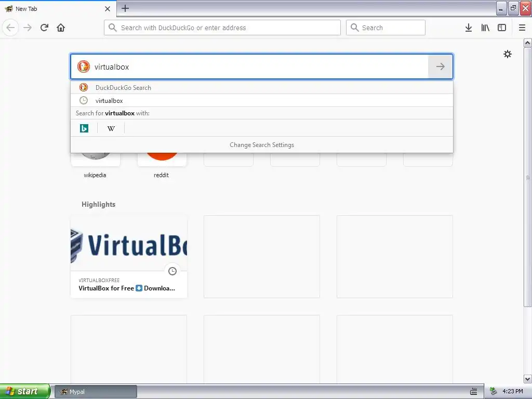Image resolution: width=532 pixels, height=399 pixels.
Task: Select the New Tab browser tab
Action: click(x=58, y=9)
